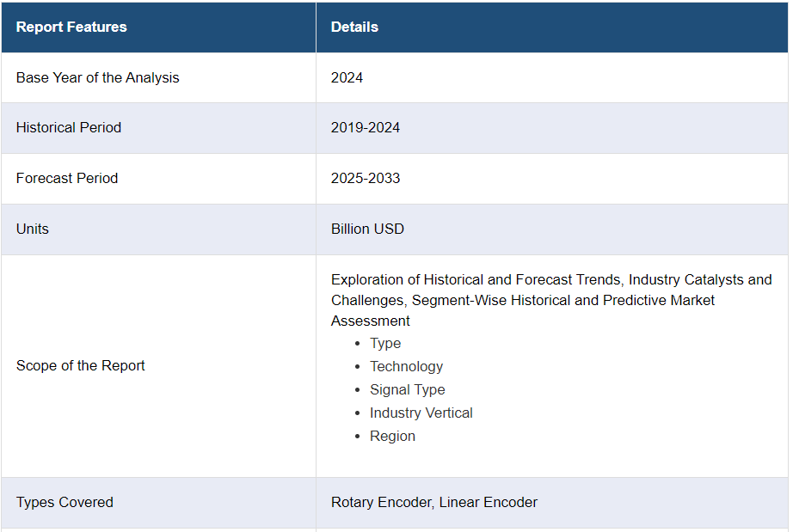Click the Details column header
The width and height of the screenshot is (793, 532).
(354, 27)
